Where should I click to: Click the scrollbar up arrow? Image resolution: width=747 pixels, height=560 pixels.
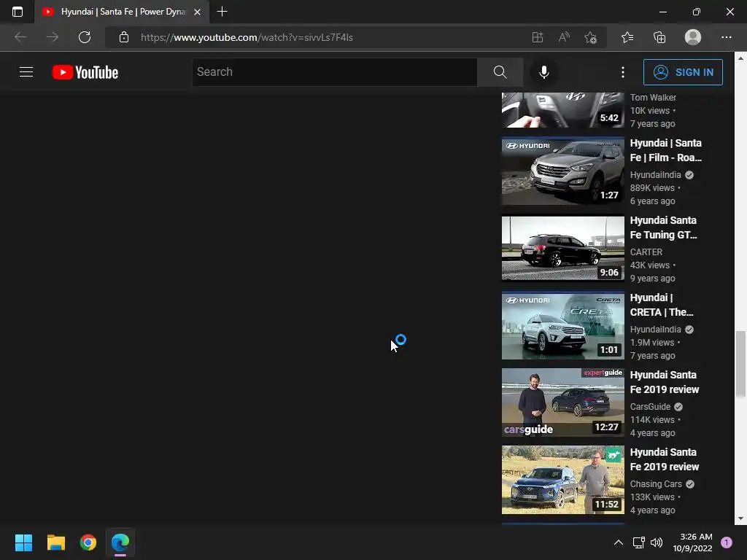click(740, 58)
